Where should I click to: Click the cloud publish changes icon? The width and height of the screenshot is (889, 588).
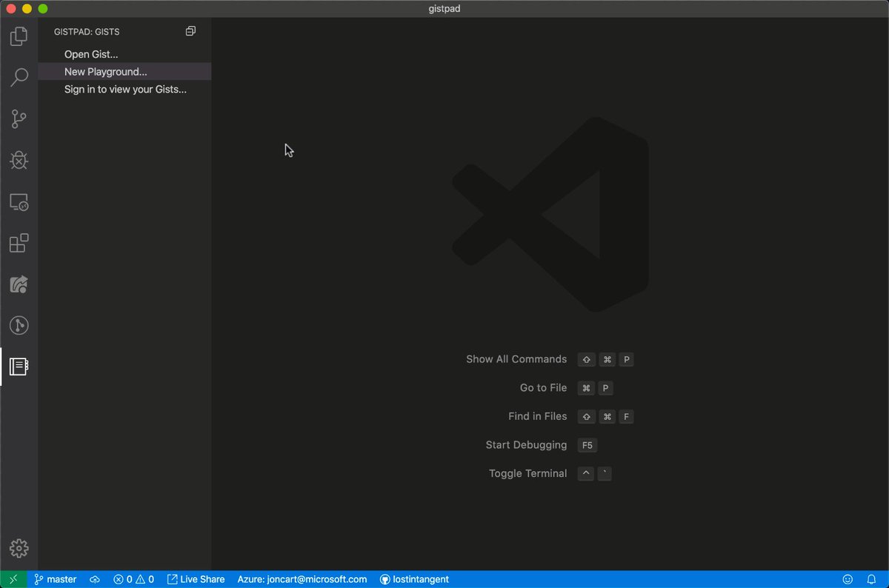95,579
